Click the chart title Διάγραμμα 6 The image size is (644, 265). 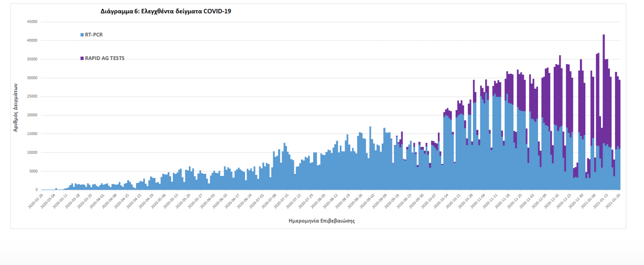[166, 11]
